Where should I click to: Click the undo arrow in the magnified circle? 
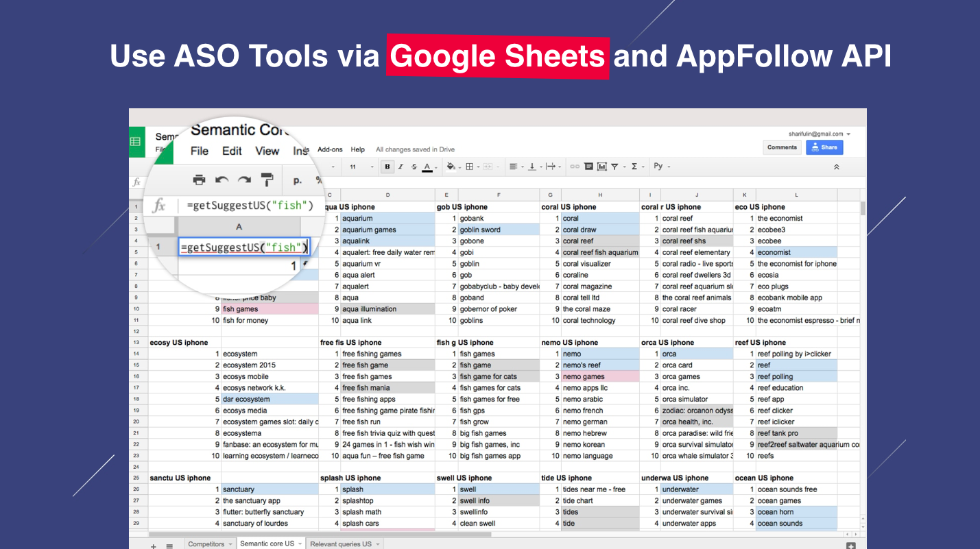[222, 180]
